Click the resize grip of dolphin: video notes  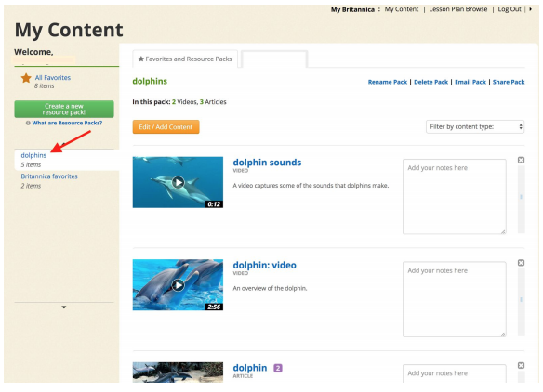click(503, 334)
